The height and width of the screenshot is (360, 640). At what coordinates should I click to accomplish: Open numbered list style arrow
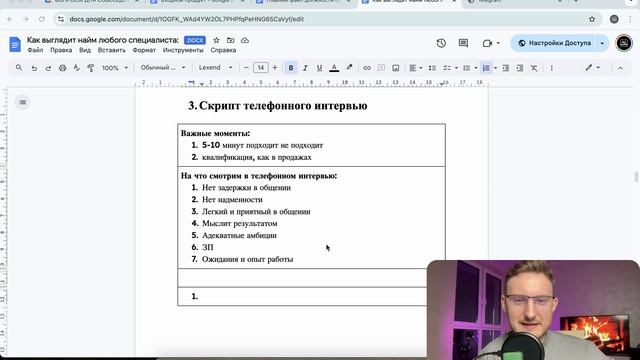pos(495,68)
